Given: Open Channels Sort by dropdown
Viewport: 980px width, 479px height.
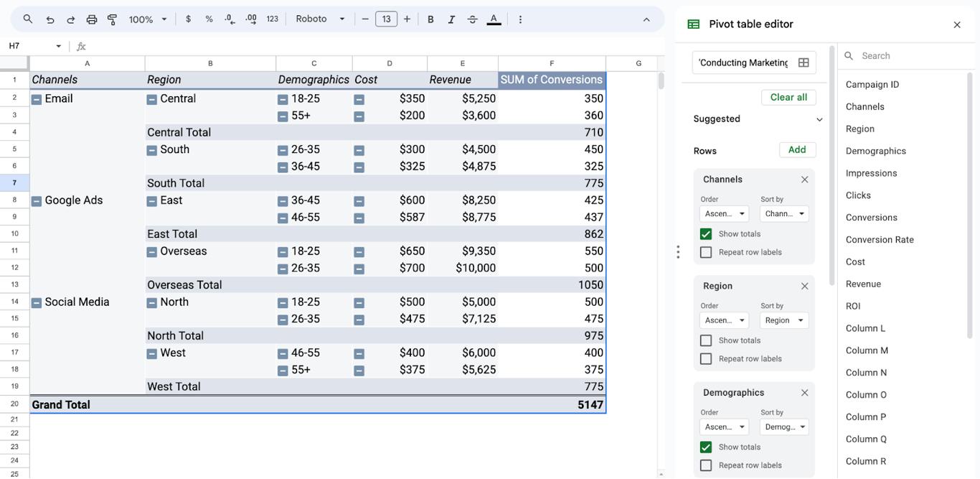Looking at the screenshot, I should click(x=784, y=213).
